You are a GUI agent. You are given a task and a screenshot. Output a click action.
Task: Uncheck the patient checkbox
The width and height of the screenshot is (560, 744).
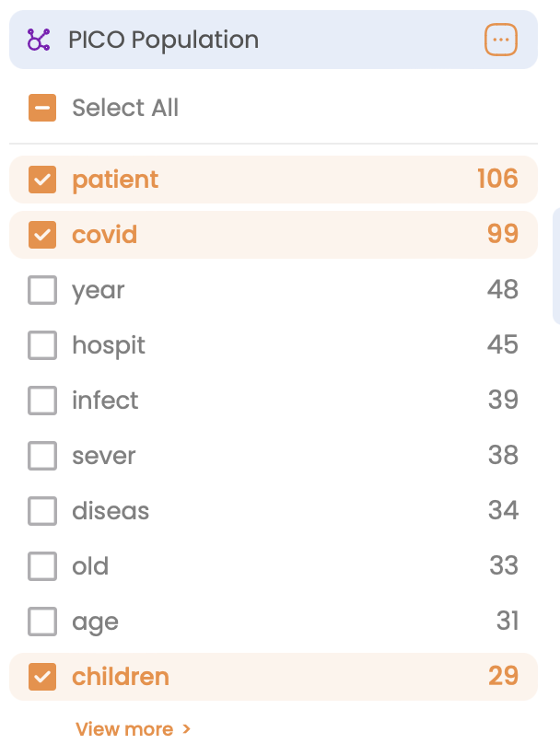[x=42, y=180]
